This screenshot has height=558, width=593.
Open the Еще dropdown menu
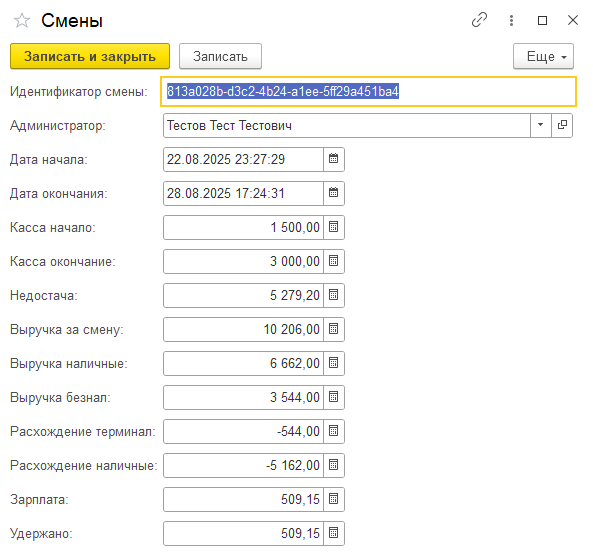coord(543,56)
